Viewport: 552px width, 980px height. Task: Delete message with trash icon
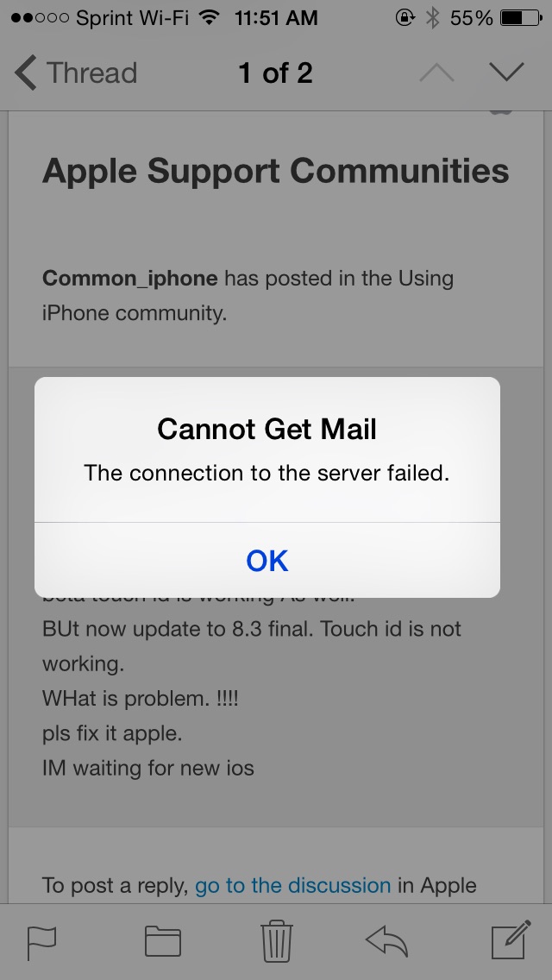(x=276, y=940)
